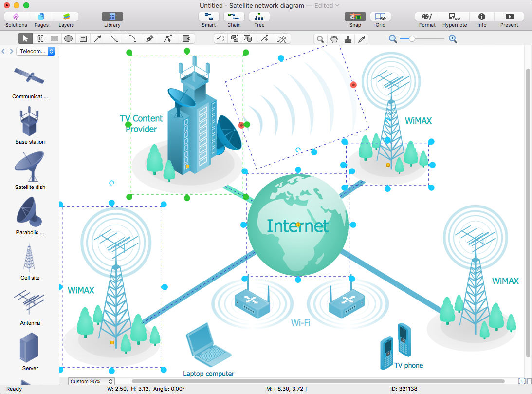This screenshot has width=532, height=394.
Task: Open the Telecom library dropdown
Action: coord(36,51)
